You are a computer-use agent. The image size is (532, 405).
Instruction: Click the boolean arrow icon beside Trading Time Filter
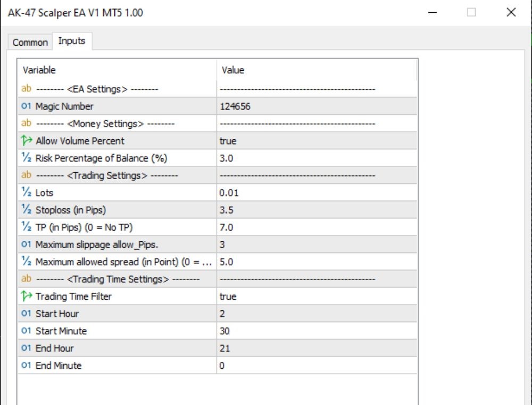[x=27, y=296]
